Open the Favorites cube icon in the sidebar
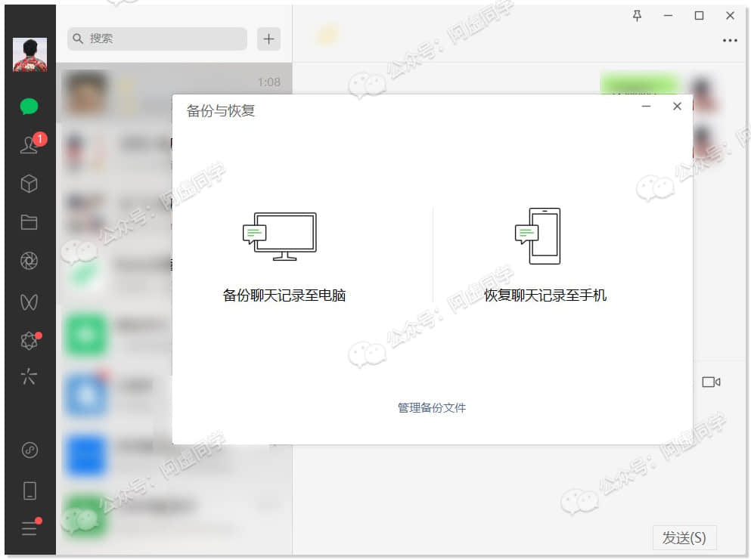751x560 pixels. (29, 184)
